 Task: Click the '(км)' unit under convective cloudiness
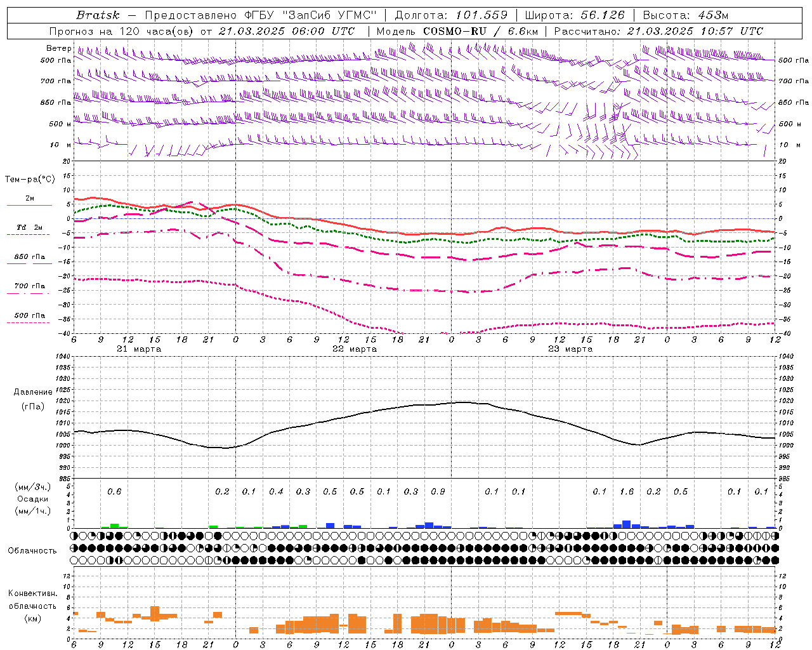click(32, 618)
